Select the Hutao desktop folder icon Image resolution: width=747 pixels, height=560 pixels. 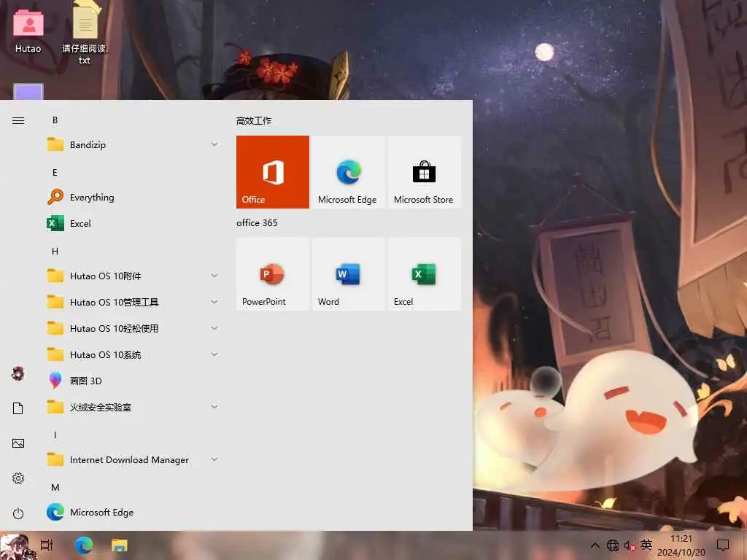tap(28, 30)
